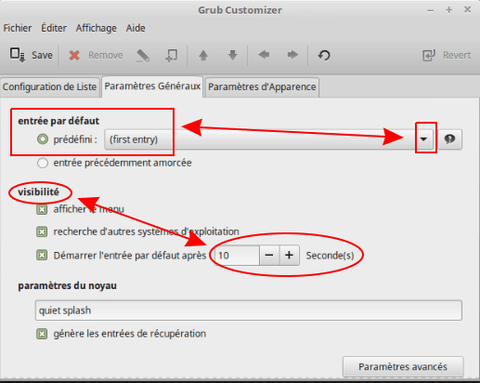Toggle recherche d'autres systèmes d'exploitation checkbox
The width and height of the screenshot is (480, 383).
click(x=42, y=232)
